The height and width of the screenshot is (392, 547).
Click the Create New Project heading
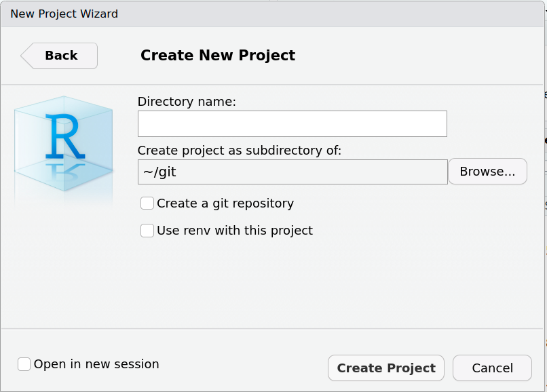[x=218, y=56]
